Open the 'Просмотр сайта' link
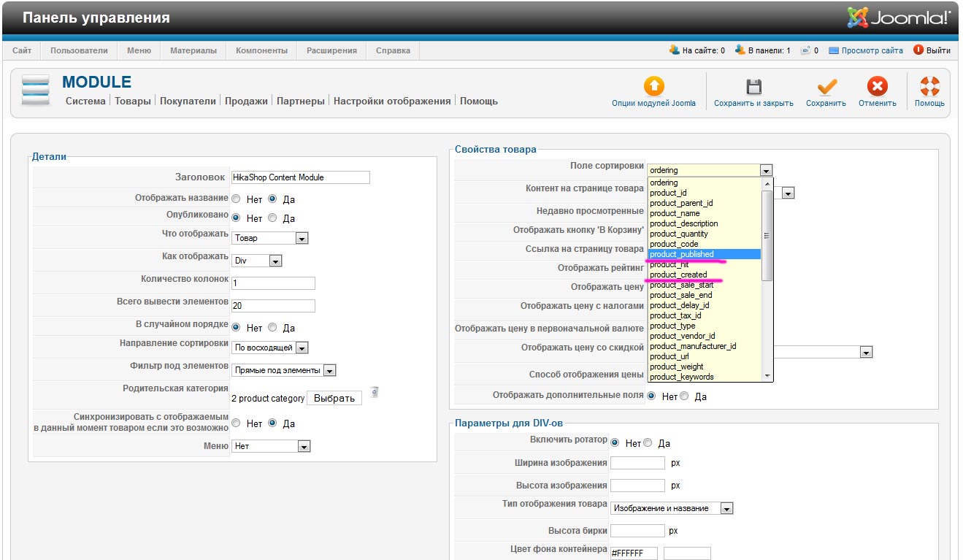The image size is (963, 560). click(x=872, y=50)
